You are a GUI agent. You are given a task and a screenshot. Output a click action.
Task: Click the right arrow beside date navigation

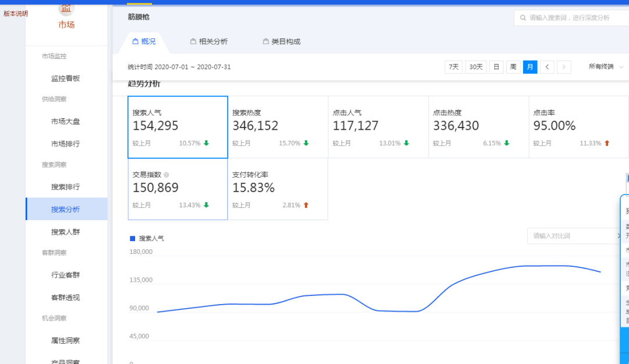(x=564, y=67)
